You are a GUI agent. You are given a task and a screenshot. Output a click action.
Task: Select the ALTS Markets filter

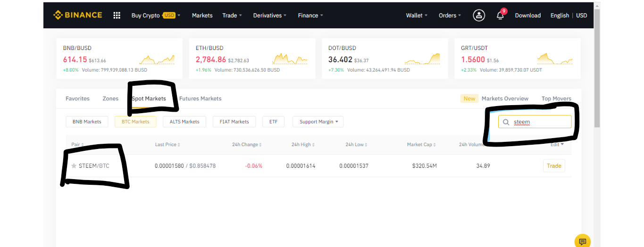[x=184, y=122]
